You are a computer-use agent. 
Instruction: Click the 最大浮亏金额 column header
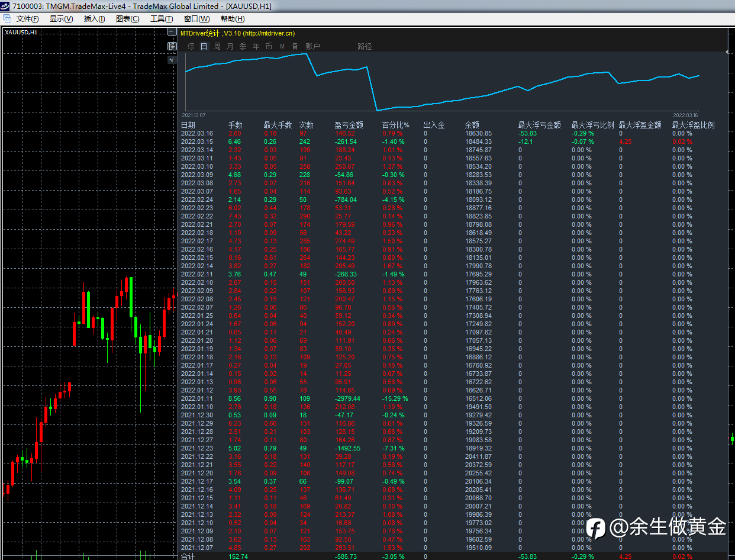pyautogui.click(x=539, y=125)
